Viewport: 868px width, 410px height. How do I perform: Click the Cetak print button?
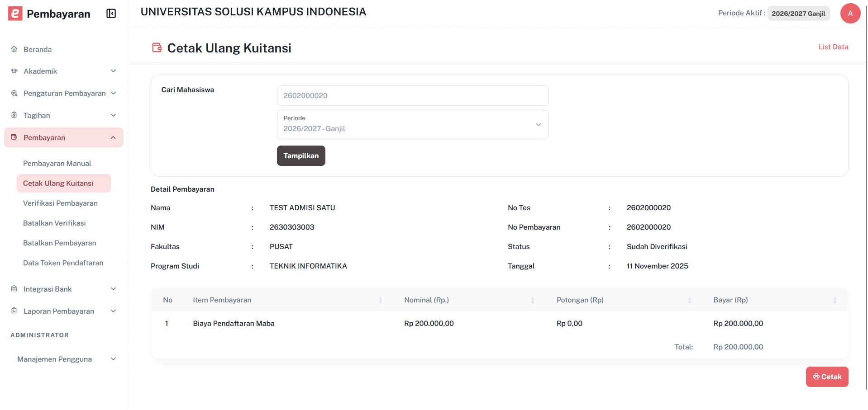click(x=827, y=377)
